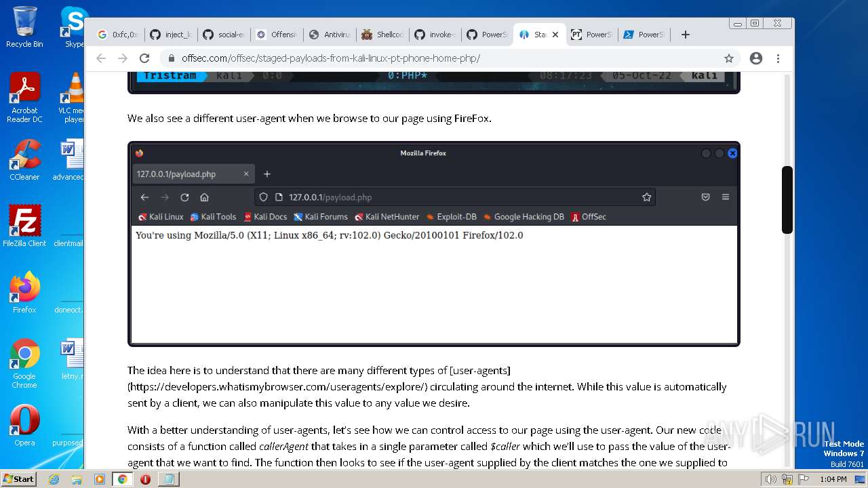Click the embedded Firefox screenshot image
868x488 pixels.
tap(434, 244)
